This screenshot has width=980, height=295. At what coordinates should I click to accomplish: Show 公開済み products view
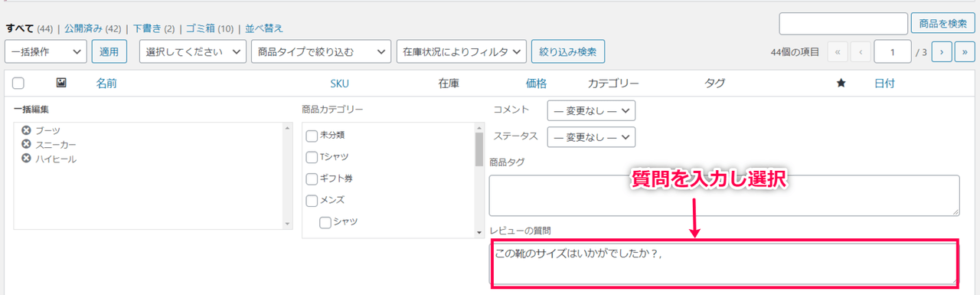point(83,28)
